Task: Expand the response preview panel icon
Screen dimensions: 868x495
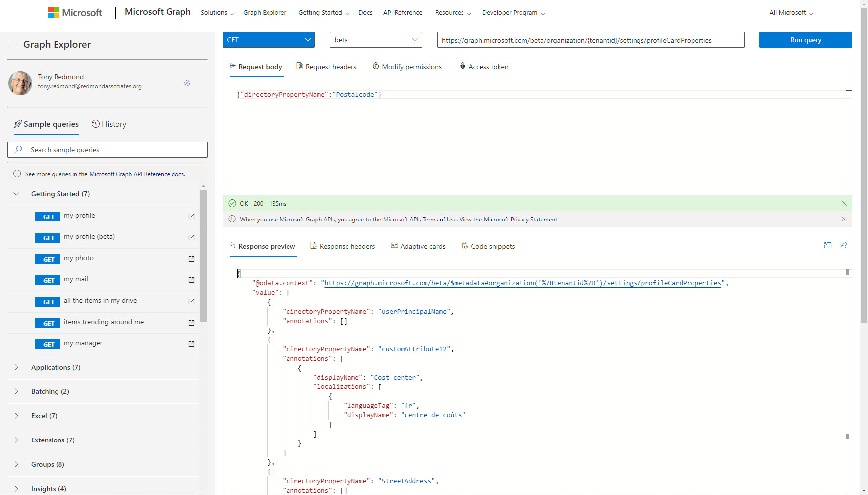Action: 828,245
